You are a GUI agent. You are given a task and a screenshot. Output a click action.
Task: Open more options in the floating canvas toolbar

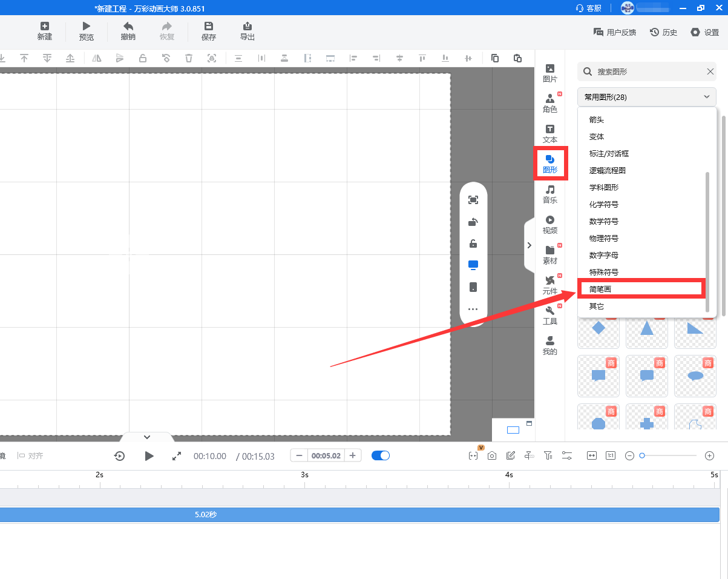click(473, 309)
